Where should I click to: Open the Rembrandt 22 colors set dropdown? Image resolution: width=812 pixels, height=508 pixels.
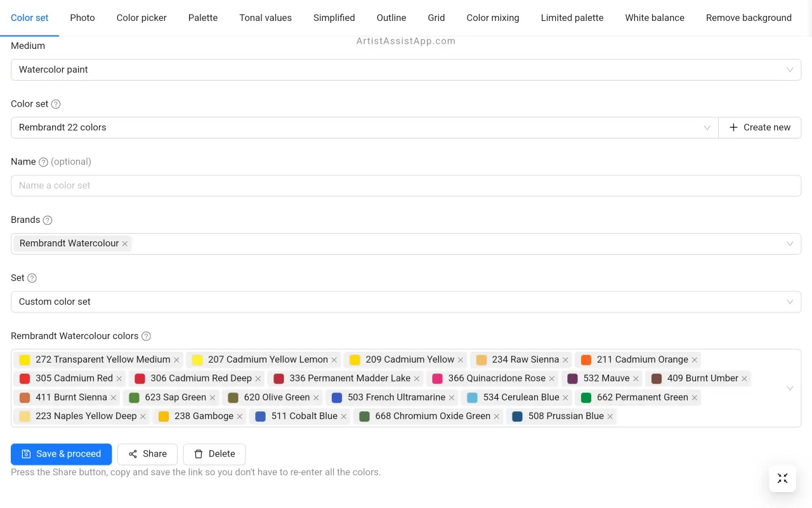click(x=365, y=128)
